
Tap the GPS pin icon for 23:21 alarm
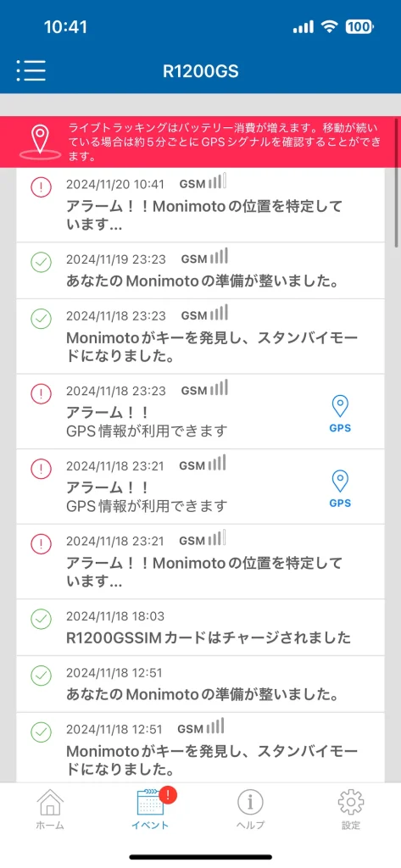340,489
